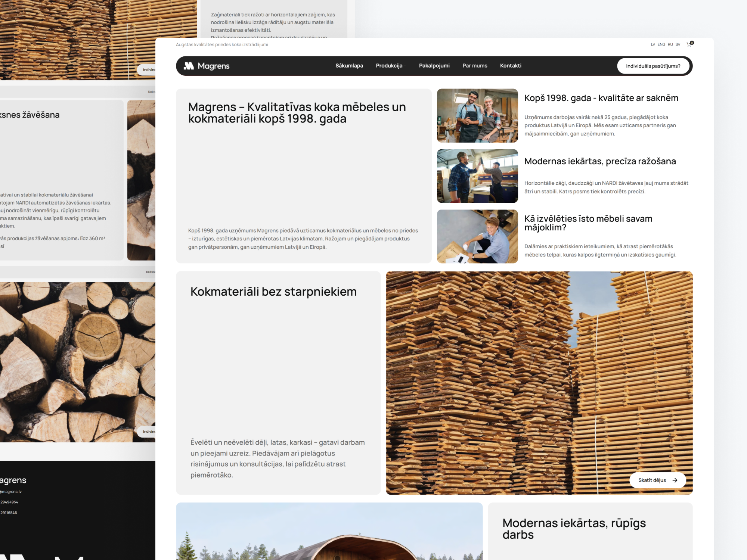
Task: Switch site language to RU
Action: [670, 44]
